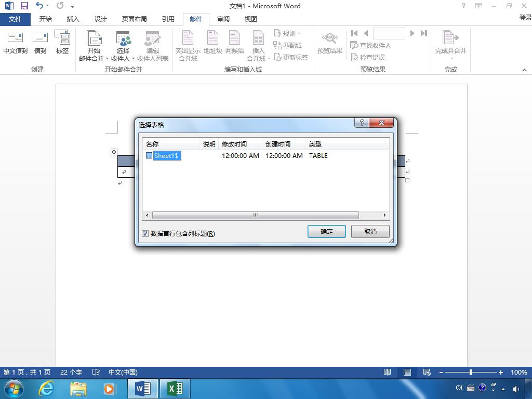Click Highlight Merge Fields (突出显示合并域)
This screenshot has width=532, height=399.
[188, 46]
